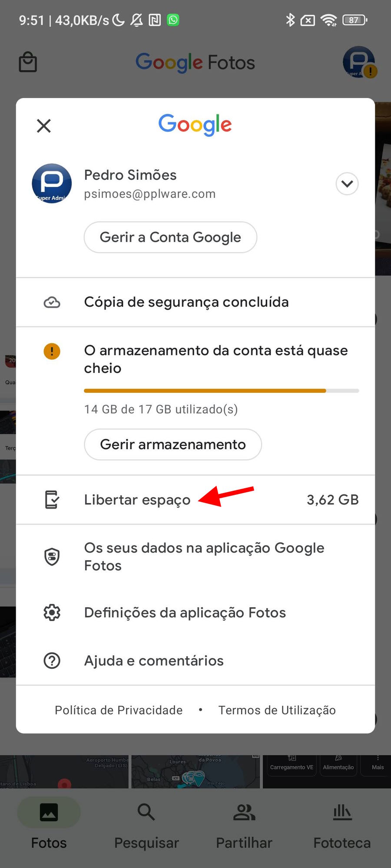Click the orange storage usage bar
The height and width of the screenshot is (868, 391).
click(222, 391)
